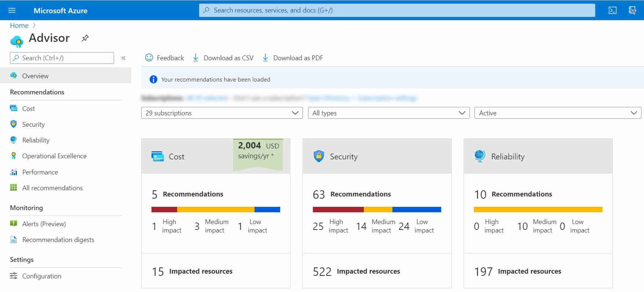
Task: Click '3 Medium impact' on Cost card
Action: click(212, 226)
